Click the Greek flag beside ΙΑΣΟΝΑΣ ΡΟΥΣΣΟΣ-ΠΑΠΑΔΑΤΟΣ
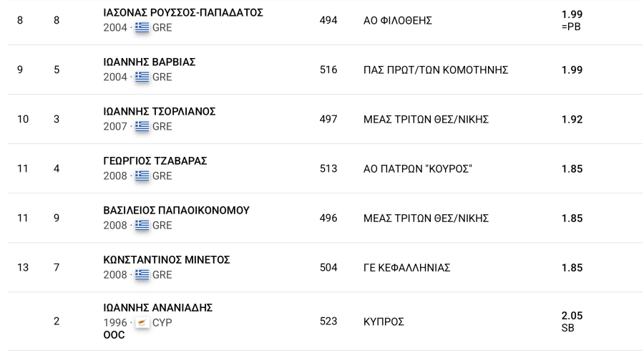Screen dimensions: 644x351 [x=142, y=27]
